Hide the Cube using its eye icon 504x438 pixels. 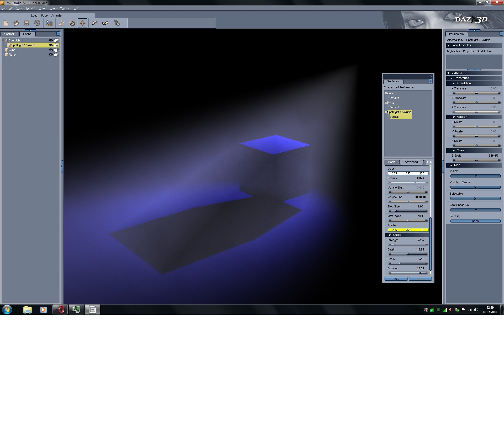(x=51, y=50)
